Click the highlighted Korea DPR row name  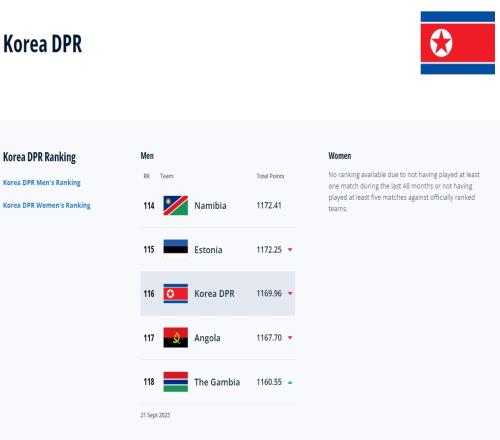pyautogui.click(x=214, y=294)
